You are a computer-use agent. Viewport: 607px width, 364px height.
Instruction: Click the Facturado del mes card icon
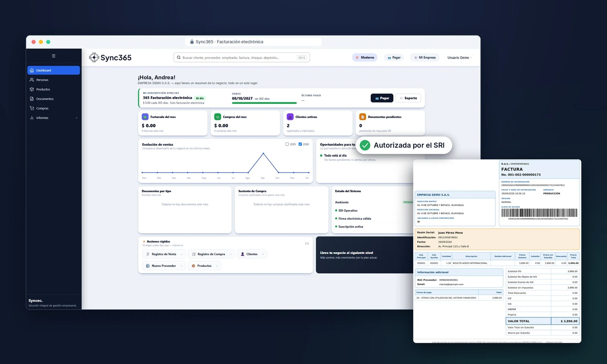coord(145,117)
